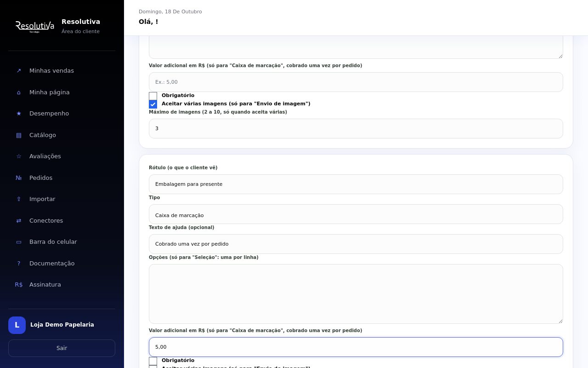Click the Minhas vendas arrow icon
This screenshot has height=368, width=588.
click(19, 71)
